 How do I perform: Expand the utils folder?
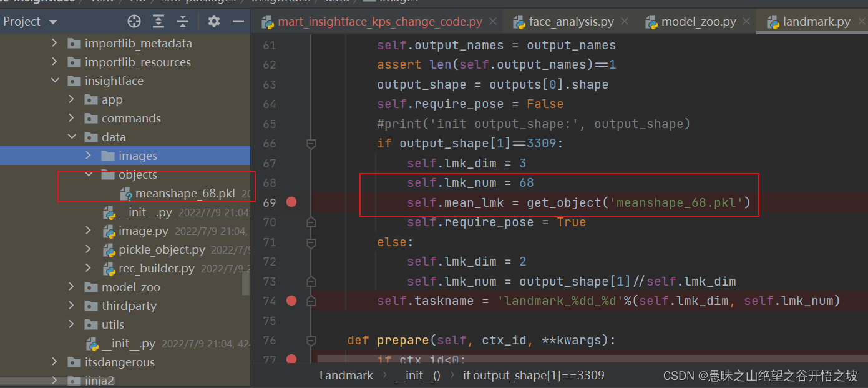coord(72,324)
